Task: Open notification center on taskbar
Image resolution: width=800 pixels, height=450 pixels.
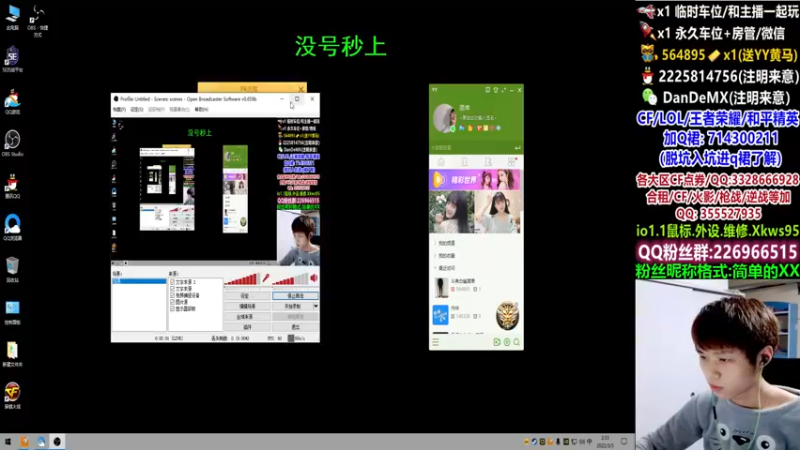Action: (624, 442)
